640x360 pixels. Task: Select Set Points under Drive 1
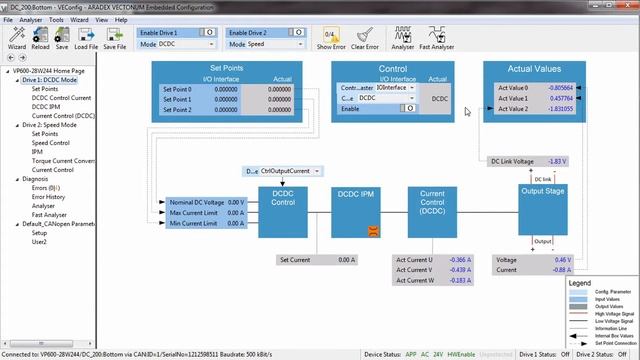(45, 89)
